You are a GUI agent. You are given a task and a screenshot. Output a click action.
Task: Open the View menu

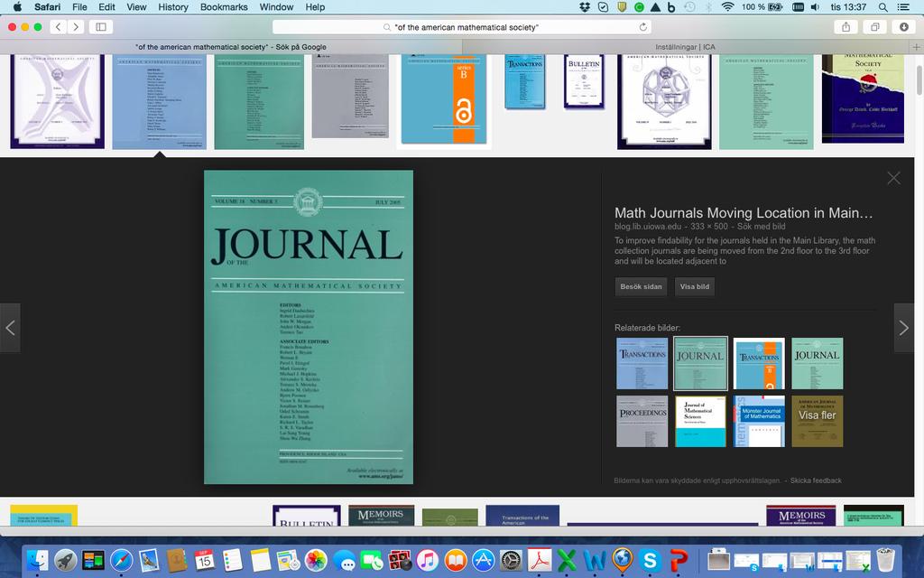coord(136,7)
